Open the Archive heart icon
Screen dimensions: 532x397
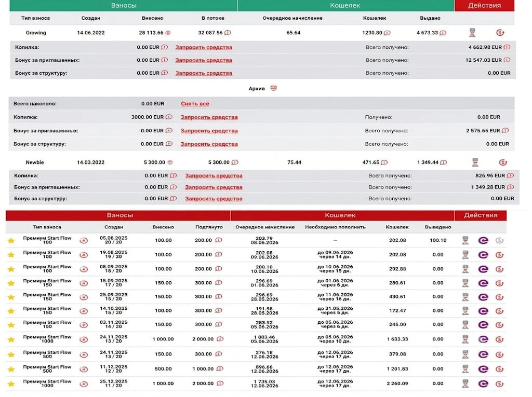click(273, 88)
